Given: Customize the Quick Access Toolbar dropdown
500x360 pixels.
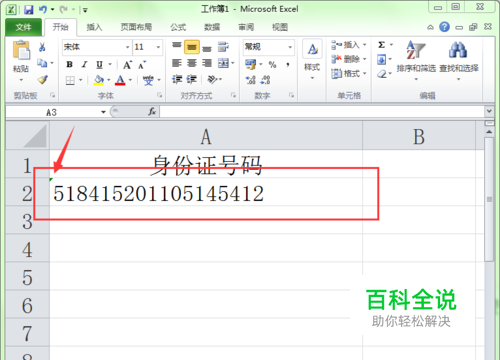Looking at the screenshot, I should click(x=85, y=10).
